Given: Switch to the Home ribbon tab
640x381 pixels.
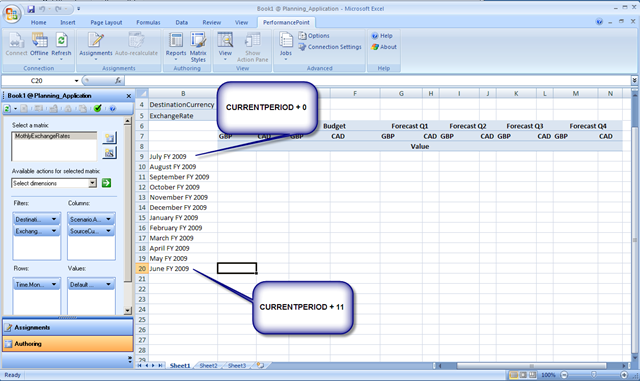Looking at the screenshot, I should point(38,22).
